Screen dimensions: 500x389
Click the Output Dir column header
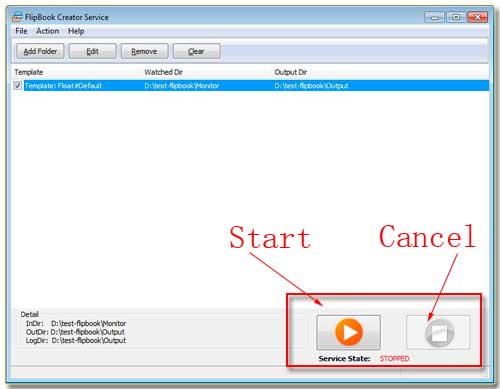click(291, 72)
